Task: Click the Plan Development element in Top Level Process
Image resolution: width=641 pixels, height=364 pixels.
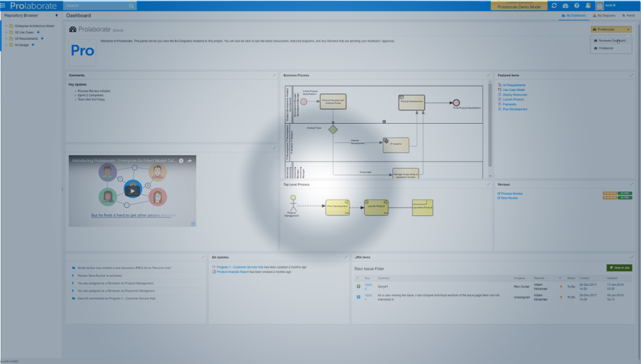Action: (x=338, y=207)
